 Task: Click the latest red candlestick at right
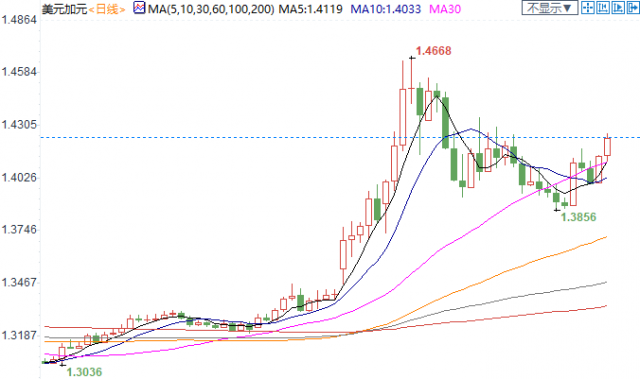(x=607, y=146)
